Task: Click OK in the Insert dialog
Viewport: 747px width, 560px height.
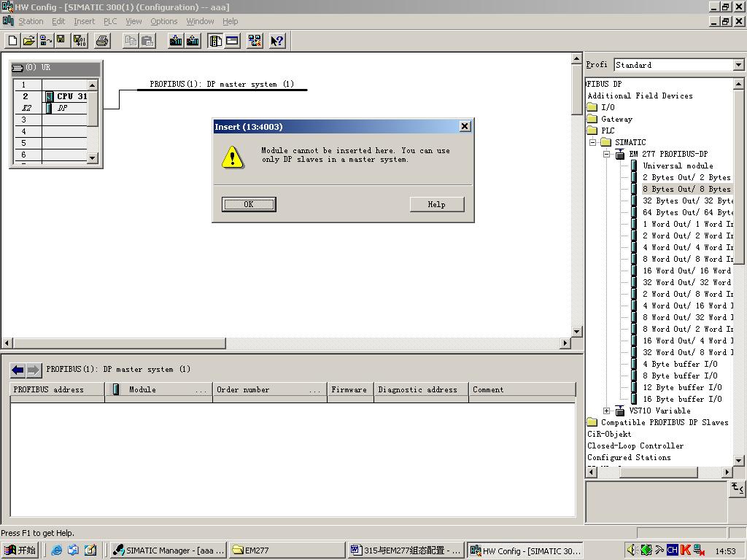Action: point(249,204)
